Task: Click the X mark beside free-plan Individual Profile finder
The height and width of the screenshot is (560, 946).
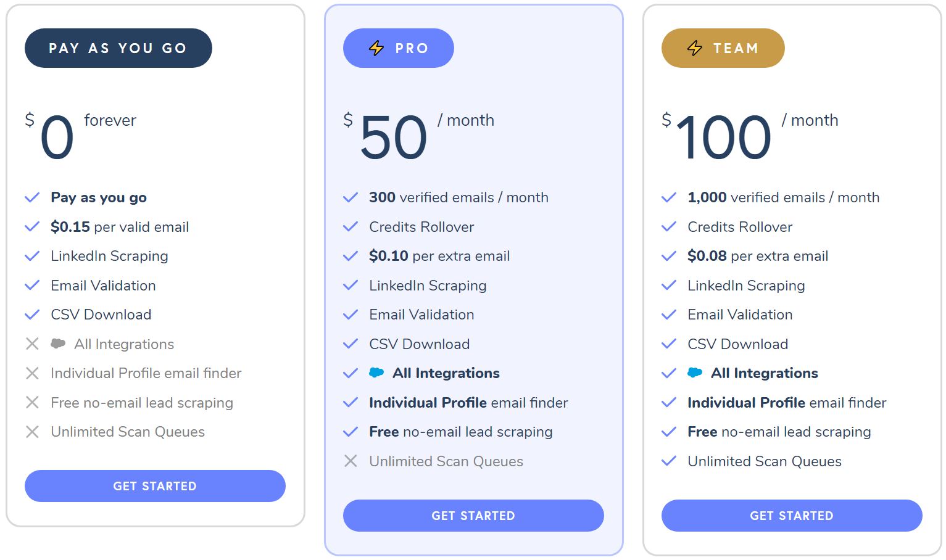Action: pos(32,373)
